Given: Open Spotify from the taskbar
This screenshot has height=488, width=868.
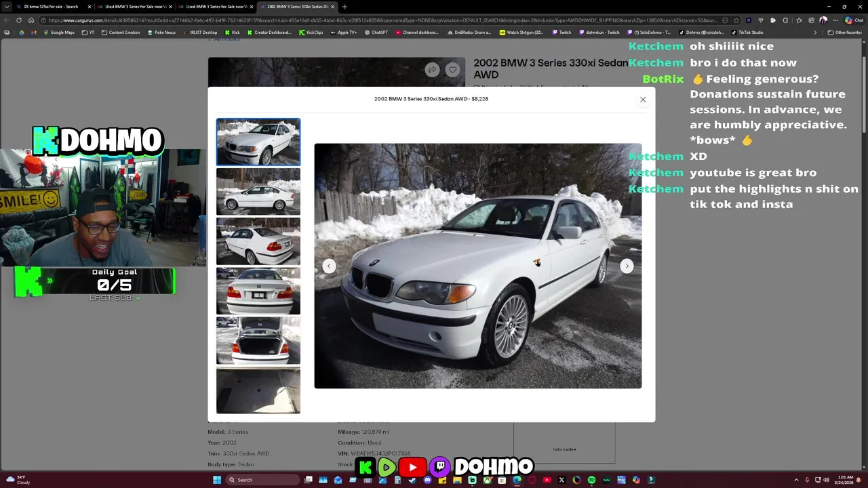Looking at the screenshot, I should 591,480.
